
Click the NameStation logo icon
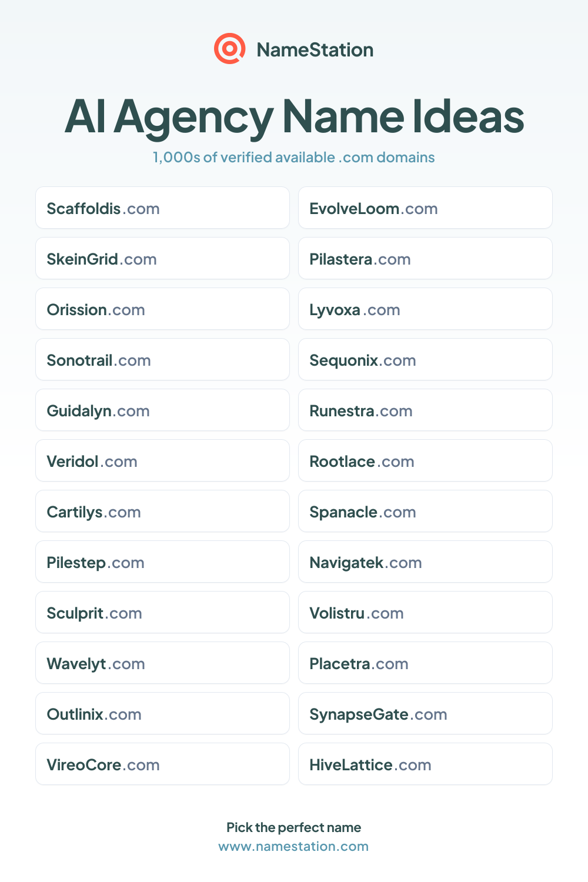click(x=229, y=49)
